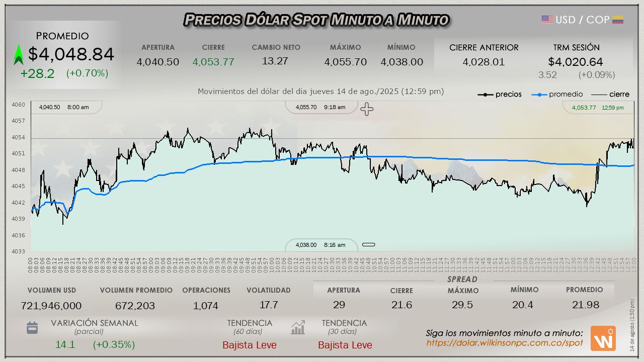
Task: Open the dolar.wilkinsonpc.com.co/spot link
Action: click(x=505, y=343)
